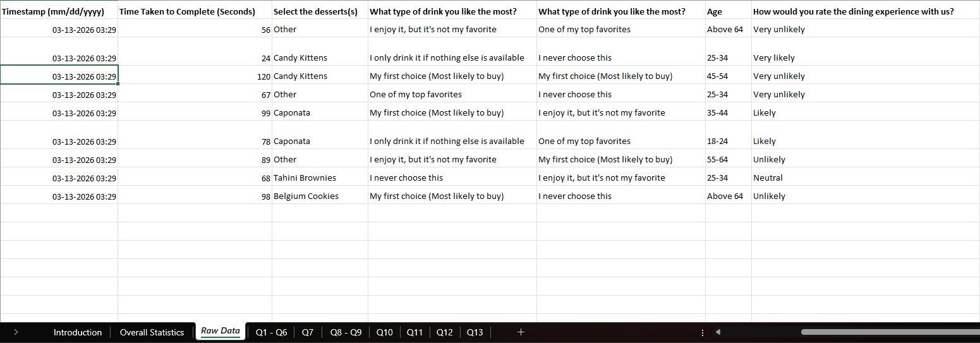Select the Belgium Cookies dessert cell
This screenshot has width=980, height=343.
(306, 196)
